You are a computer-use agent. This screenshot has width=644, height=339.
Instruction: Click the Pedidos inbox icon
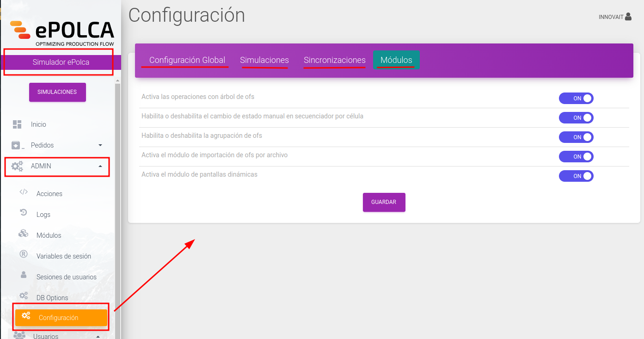pos(16,145)
